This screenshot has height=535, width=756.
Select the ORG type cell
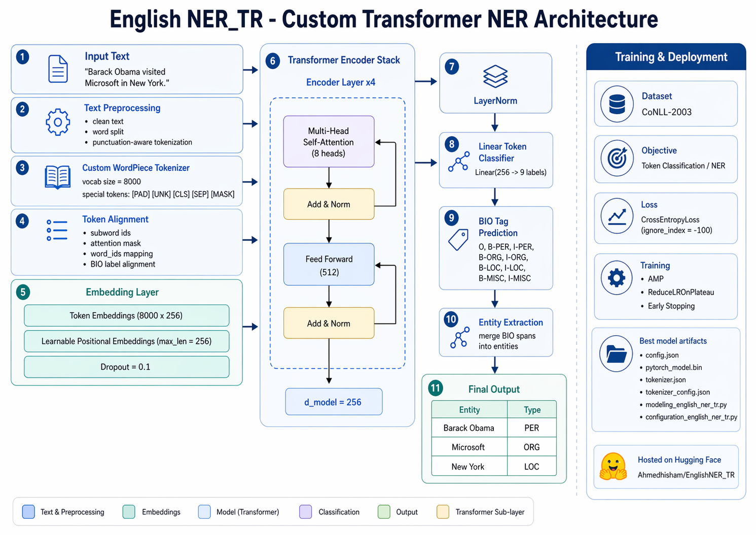pyautogui.click(x=532, y=447)
